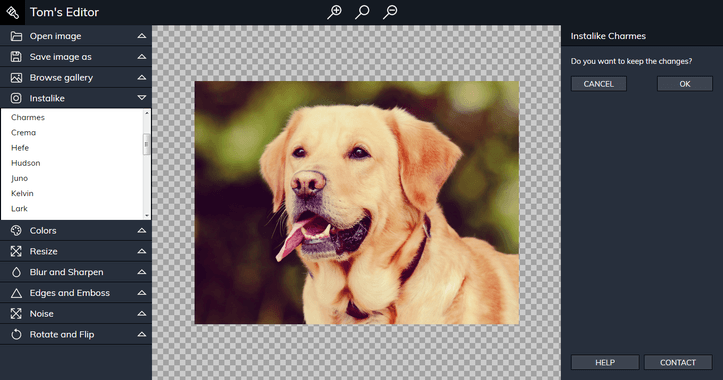Select the Charmes filter
The height and width of the screenshot is (380, 723).
tap(28, 117)
